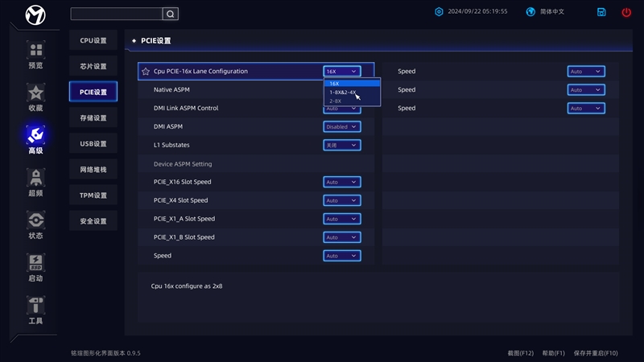This screenshot has width=644, height=362.
Task: Click the date and time clock icon
Action: [439, 11]
